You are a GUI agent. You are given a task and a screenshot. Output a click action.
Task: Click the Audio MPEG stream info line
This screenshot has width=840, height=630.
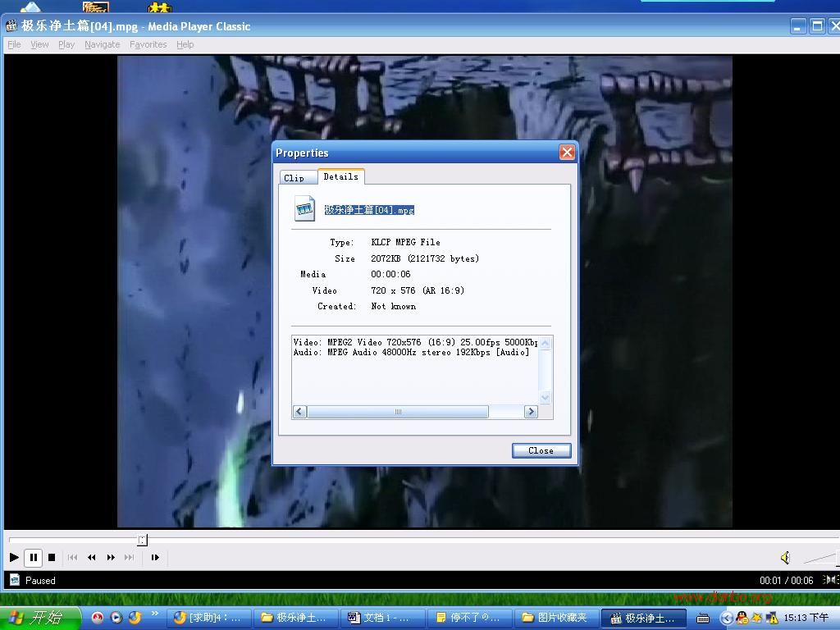(411, 352)
